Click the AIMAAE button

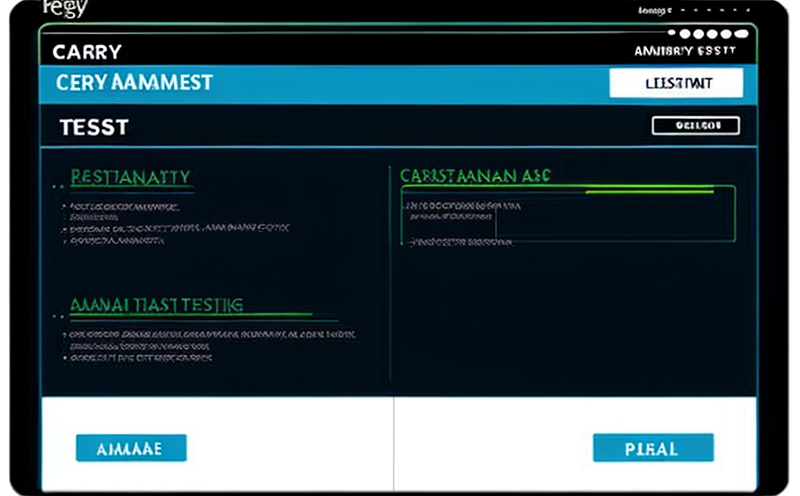tap(131, 448)
